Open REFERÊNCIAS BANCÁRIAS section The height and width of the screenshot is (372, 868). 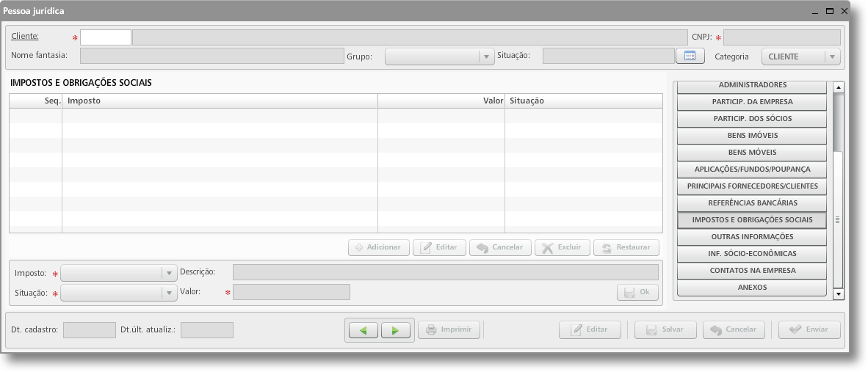(x=752, y=203)
